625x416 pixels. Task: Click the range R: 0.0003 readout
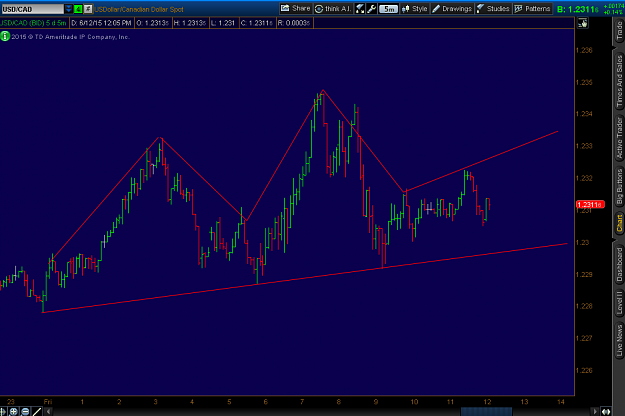coord(294,23)
